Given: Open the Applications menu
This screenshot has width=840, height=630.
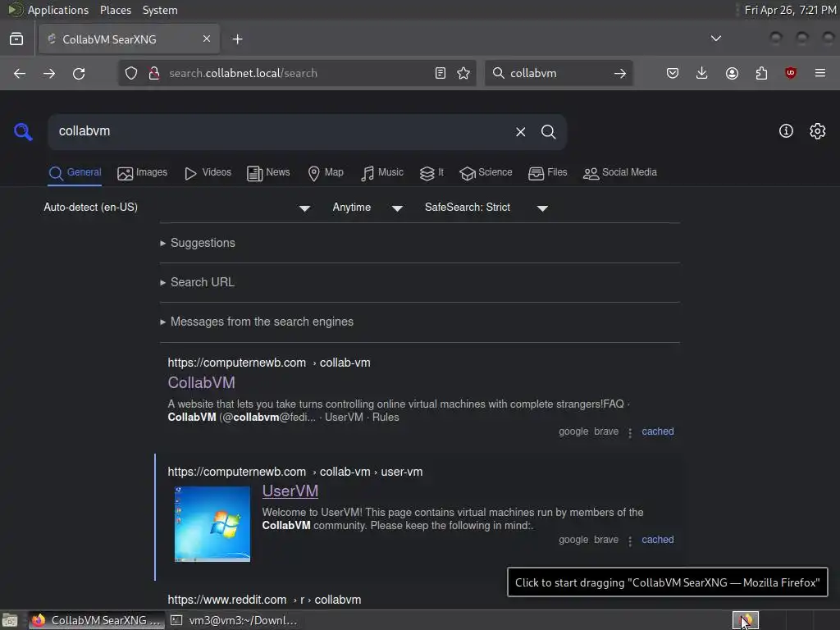Looking at the screenshot, I should pyautogui.click(x=48, y=10).
